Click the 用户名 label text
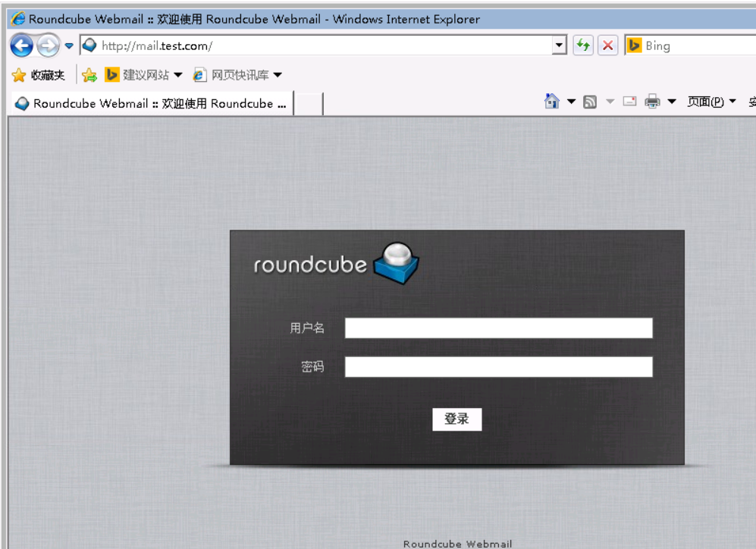The image size is (756, 549). pos(307,328)
